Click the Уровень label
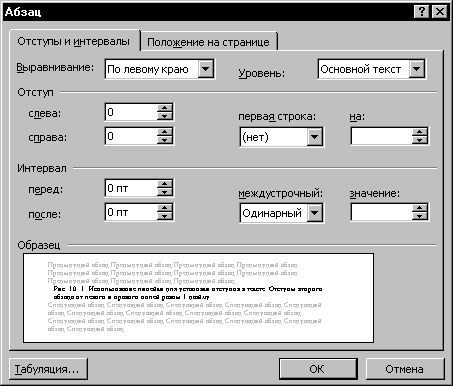This screenshot has width=453, height=386. 262,73
